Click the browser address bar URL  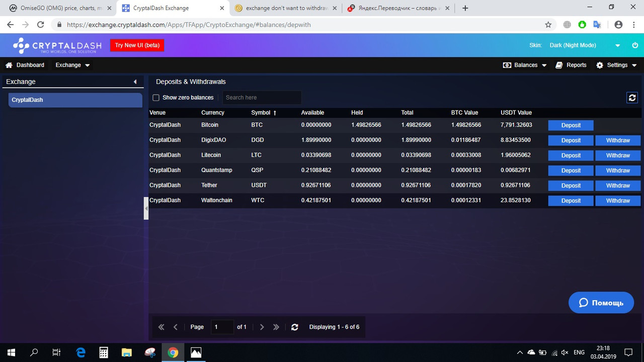point(189,24)
